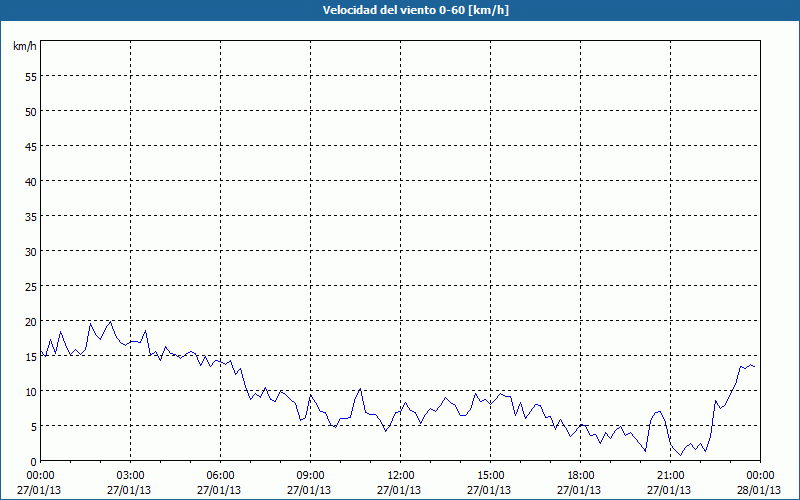Click the 30 value on the vertical axis

click(x=31, y=252)
